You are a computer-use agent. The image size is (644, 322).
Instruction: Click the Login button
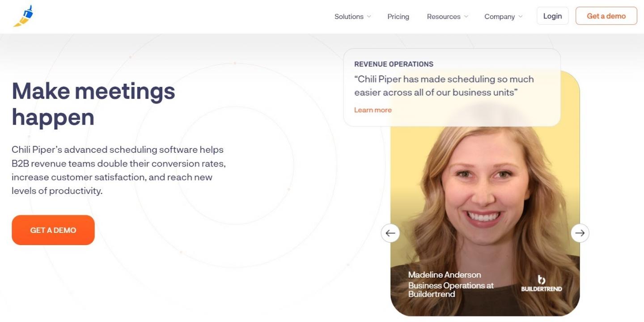553,16
